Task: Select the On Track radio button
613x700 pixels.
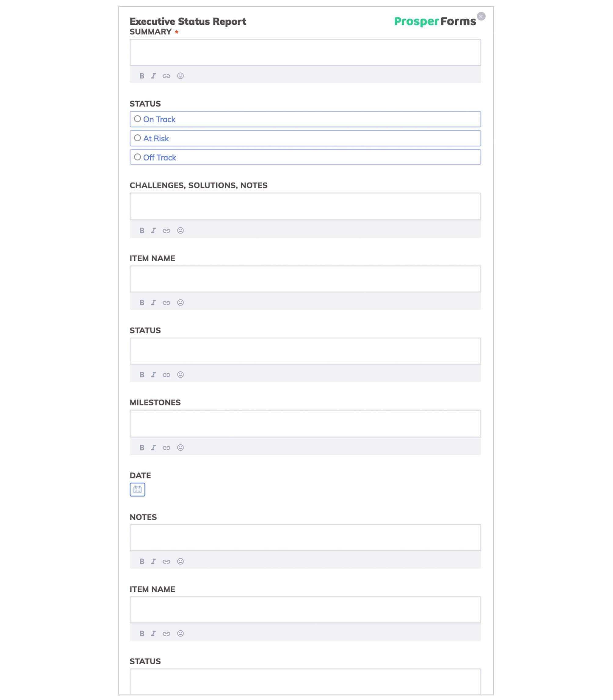Action: pyautogui.click(x=138, y=119)
